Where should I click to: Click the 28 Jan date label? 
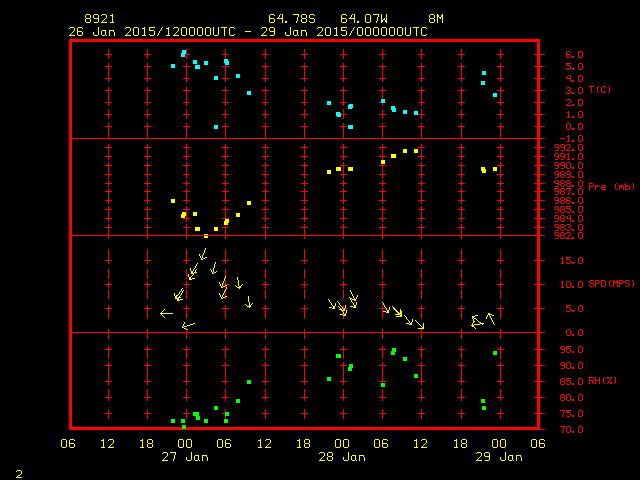click(x=342, y=457)
